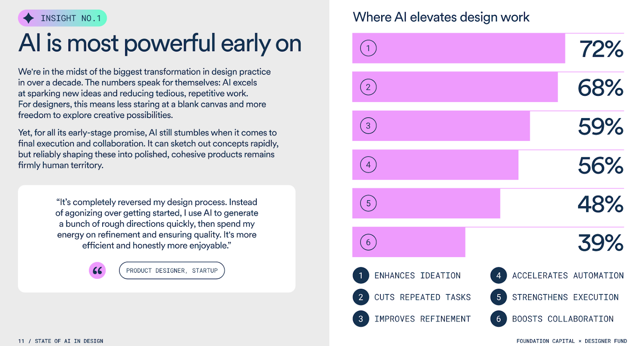Click the "Where AI elevates design work" chart title
This screenshot has height=346, width=644.
click(x=441, y=17)
